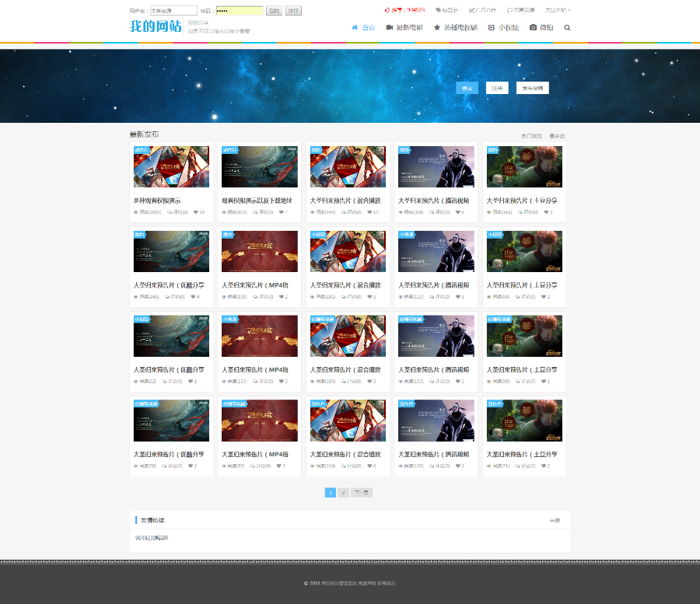The width and height of the screenshot is (700, 604).
Task: Click heart icon on 微拍-tagged MP4格 card
Action: click(282, 297)
